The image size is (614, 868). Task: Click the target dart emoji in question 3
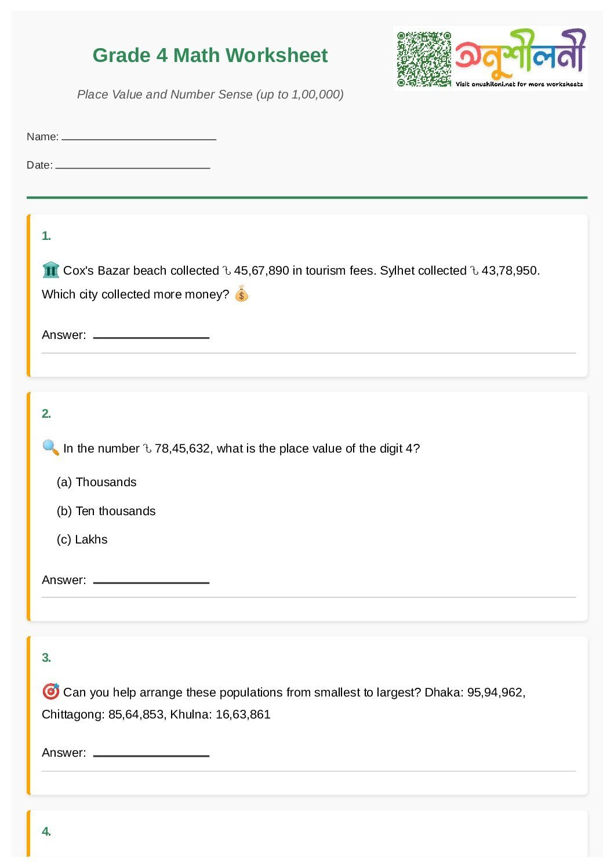(51, 691)
